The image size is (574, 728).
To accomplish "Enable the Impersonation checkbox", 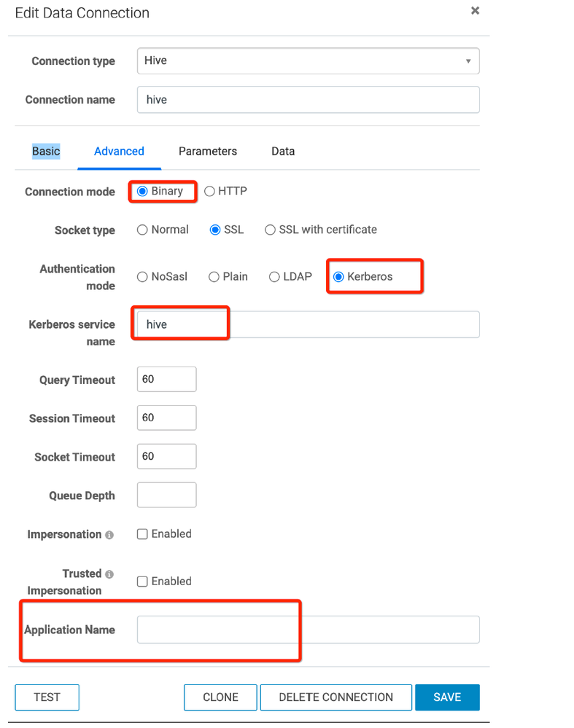I will (143, 534).
